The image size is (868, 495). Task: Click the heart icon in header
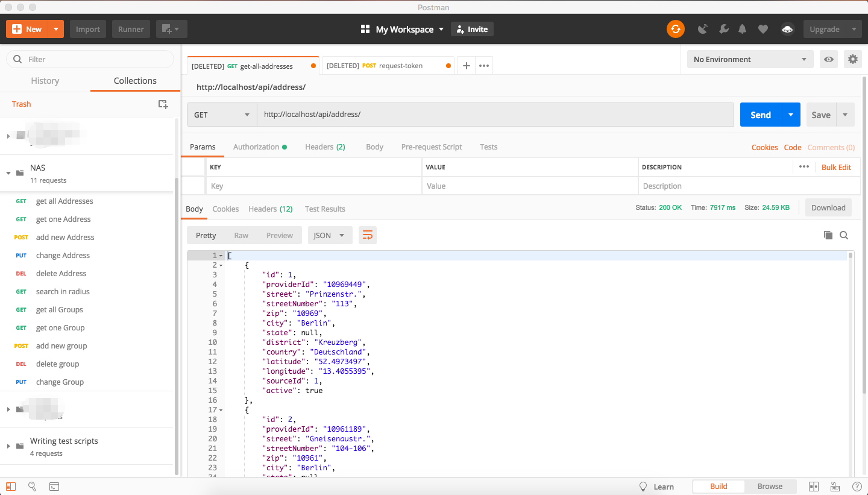[x=763, y=29]
